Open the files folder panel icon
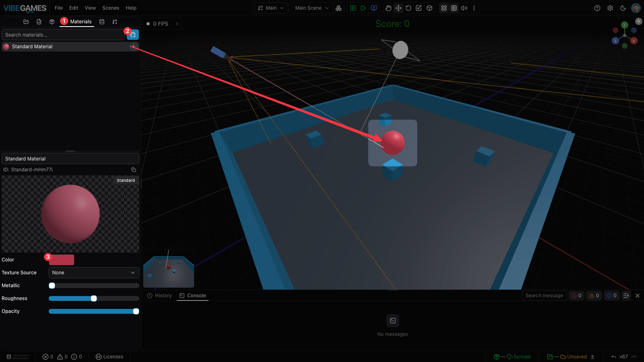 coord(26,22)
